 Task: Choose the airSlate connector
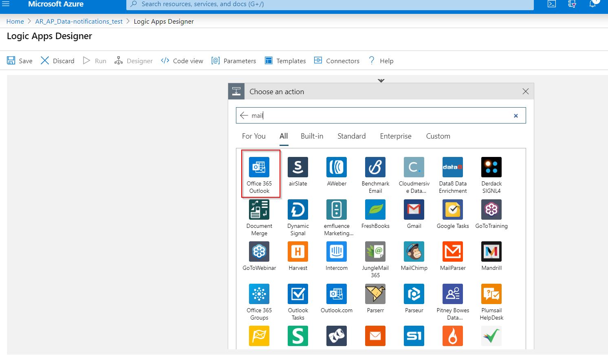coord(298,172)
